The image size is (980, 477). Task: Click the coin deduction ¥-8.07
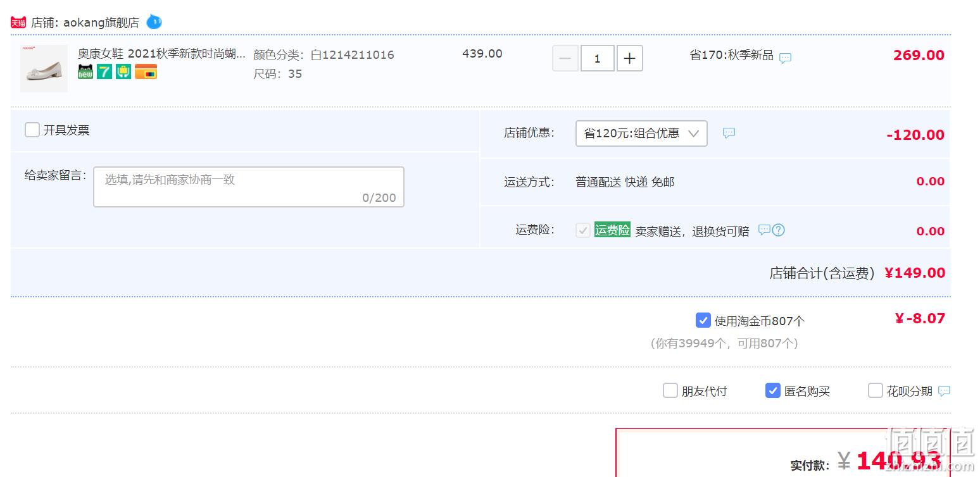coord(920,318)
